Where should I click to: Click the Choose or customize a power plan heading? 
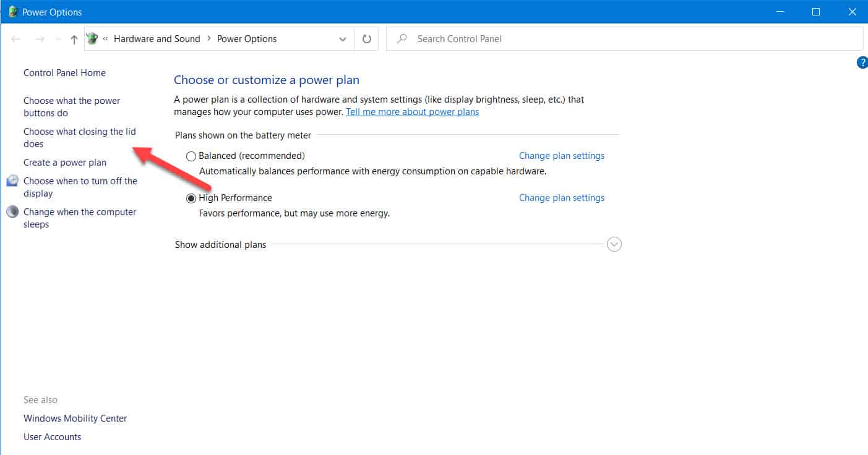pyautogui.click(x=267, y=80)
